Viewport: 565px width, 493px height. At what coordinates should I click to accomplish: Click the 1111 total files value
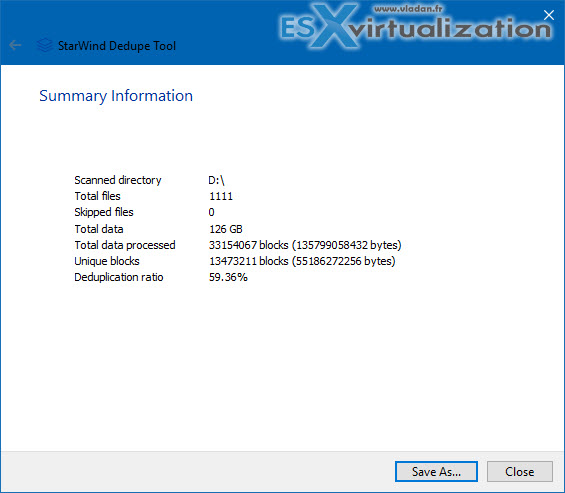221,196
